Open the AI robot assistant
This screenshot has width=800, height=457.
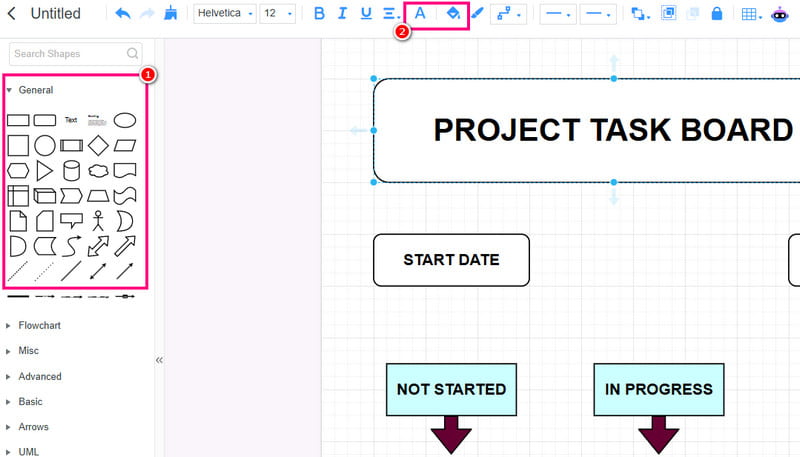780,14
